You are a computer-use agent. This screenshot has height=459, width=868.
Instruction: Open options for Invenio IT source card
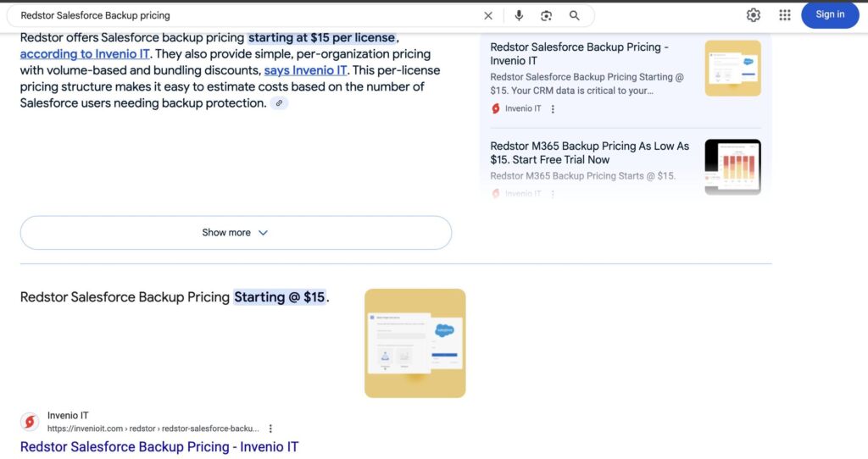(x=554, y=108)
